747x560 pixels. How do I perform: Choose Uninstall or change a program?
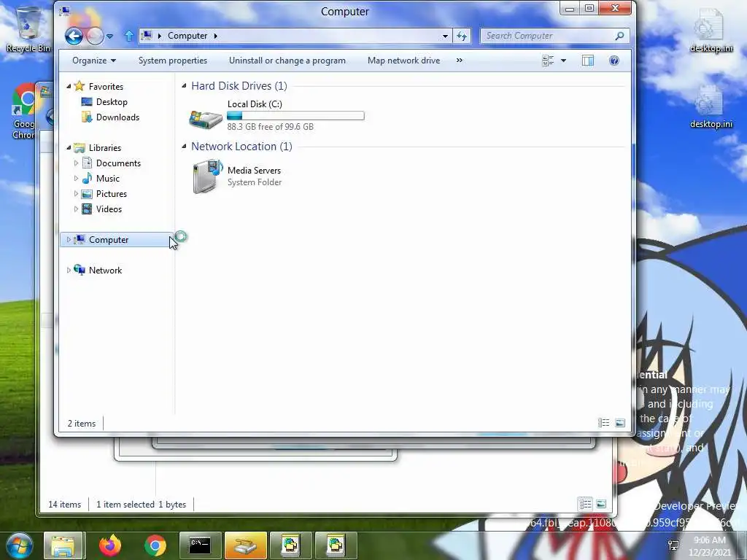tap(287, 61)
